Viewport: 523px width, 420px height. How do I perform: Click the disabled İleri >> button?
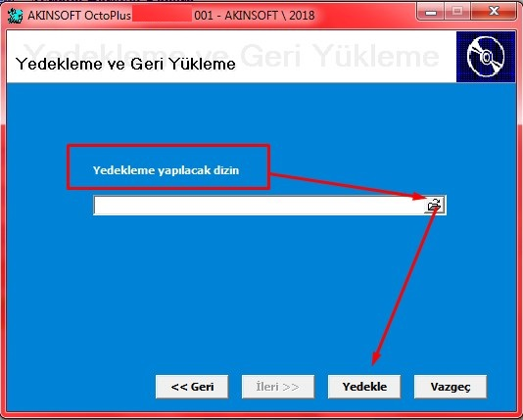coord(278,387)
